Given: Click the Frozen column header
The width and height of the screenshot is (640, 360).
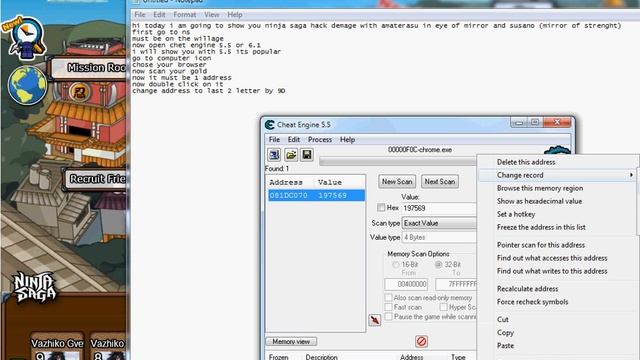Looking at the screenshot, I should [279, 357].
